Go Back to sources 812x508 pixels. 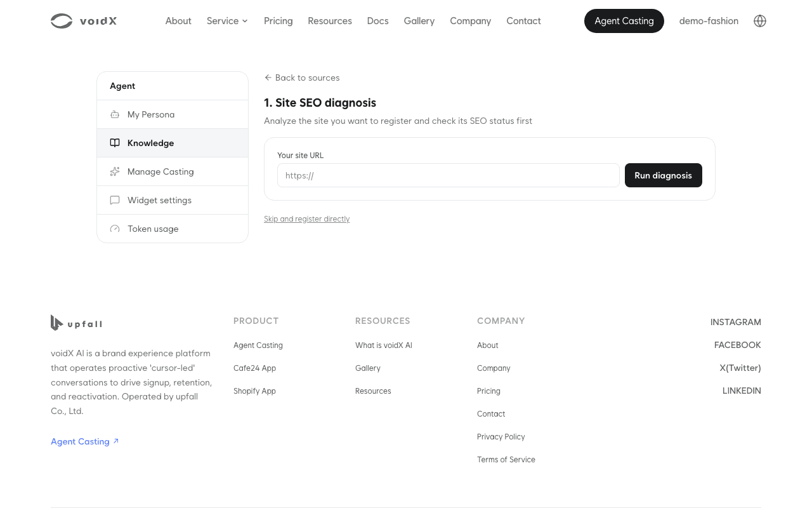[302, 77]
